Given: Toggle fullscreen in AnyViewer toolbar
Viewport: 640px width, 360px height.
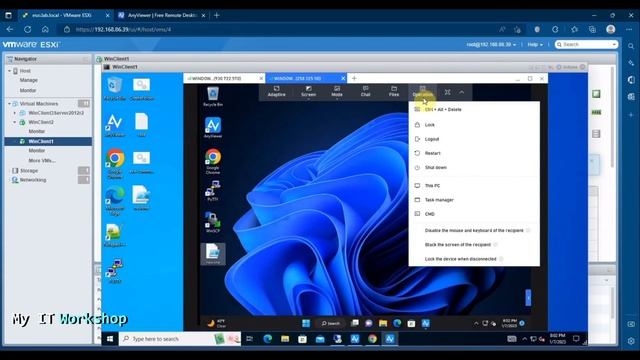Looking at the screenshot, I should [448, 92].
